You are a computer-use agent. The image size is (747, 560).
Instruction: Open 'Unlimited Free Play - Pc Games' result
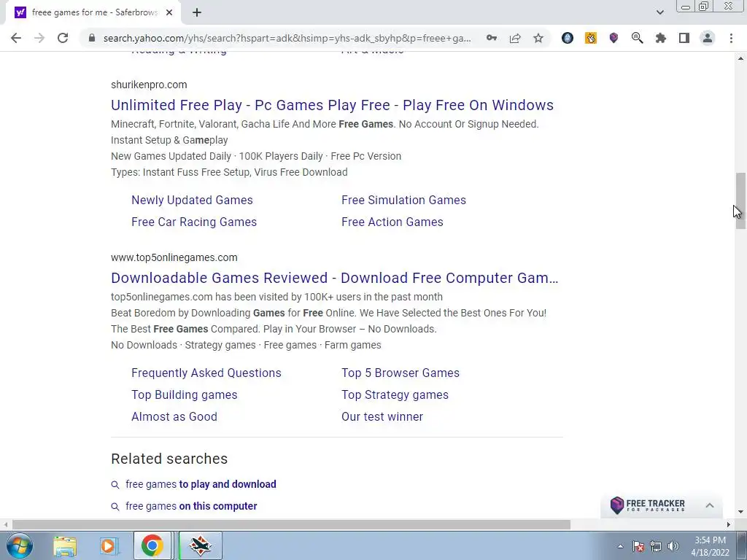pos(332,105)
